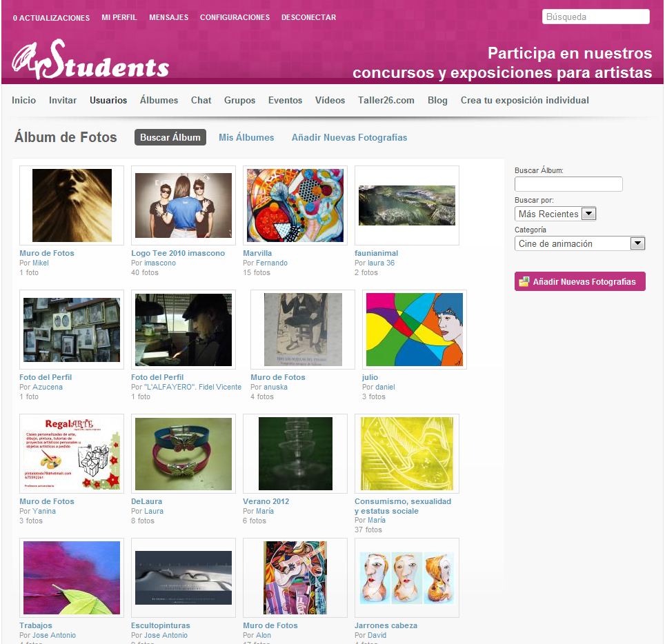This screenshot has height=644, width=665.
Task: Open the DeLaura bracelet thumbnail
Action: [x=183, y=454]
